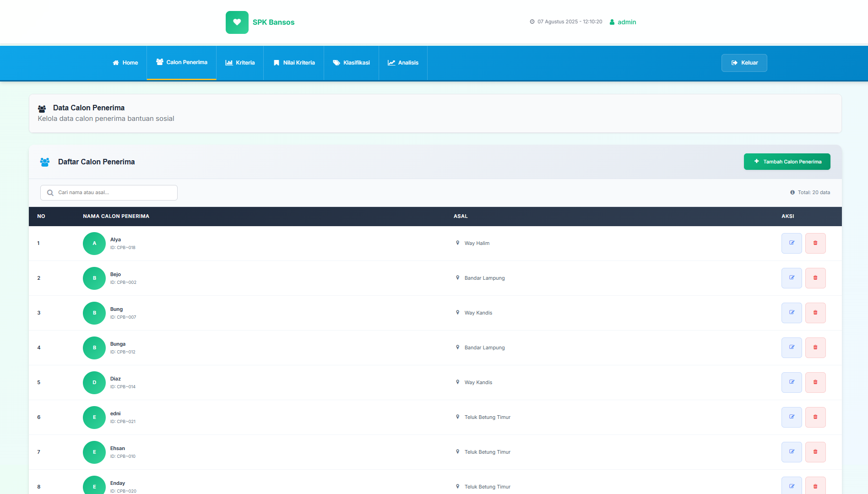Delete the Ehsan row
The width and height of the screenshot is (868, 494).
(x=815, y=452)
